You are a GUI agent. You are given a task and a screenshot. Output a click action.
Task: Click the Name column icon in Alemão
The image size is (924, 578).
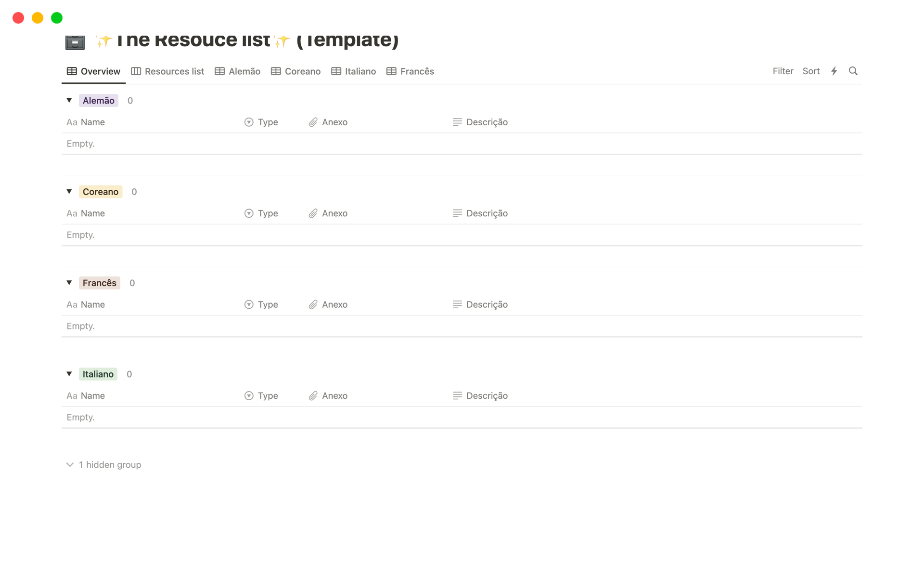pos(71,122)
